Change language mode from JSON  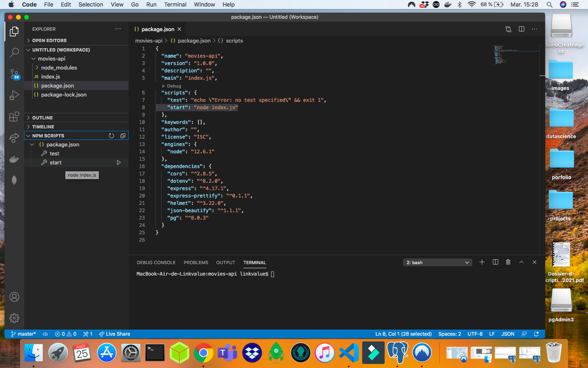tap(508, 334)
